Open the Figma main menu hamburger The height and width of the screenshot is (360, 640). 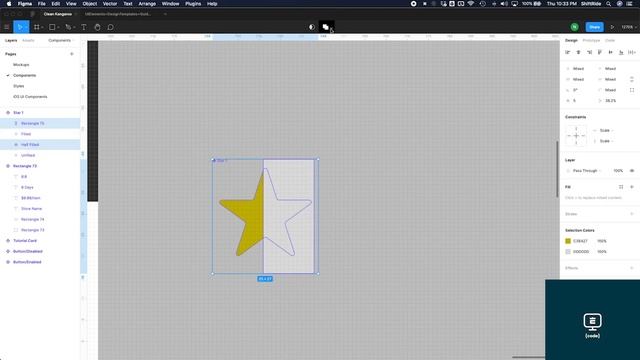click(x=7, y=27)
